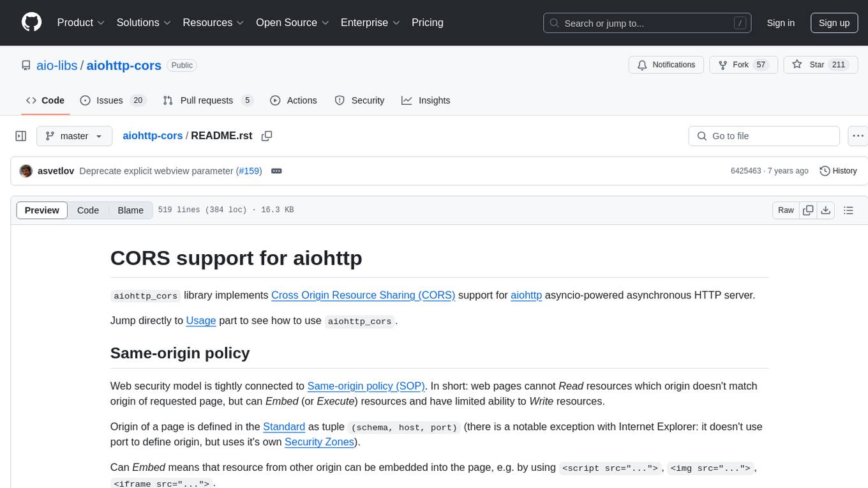Screen dimensions: 868x488
Task: Open asvetlov author avatar
Action: coord(26,171)
